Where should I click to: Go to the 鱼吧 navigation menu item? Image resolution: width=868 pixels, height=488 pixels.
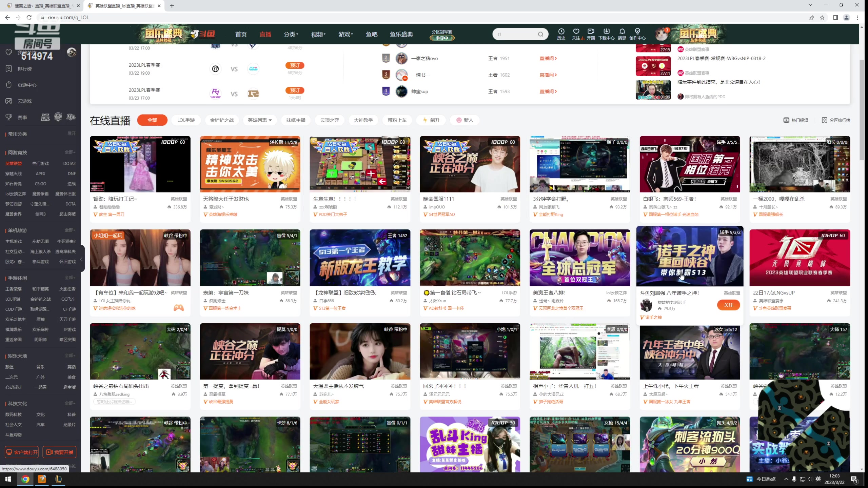[372, 34]
